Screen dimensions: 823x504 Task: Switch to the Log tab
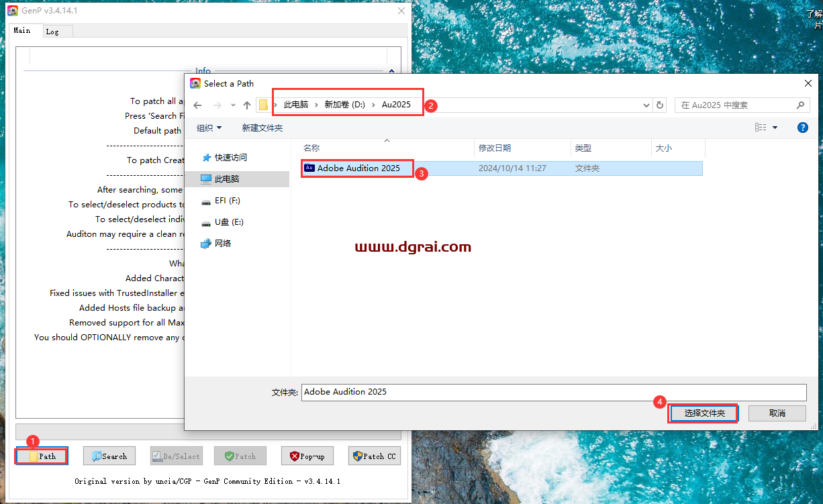(x=57, y=30)
